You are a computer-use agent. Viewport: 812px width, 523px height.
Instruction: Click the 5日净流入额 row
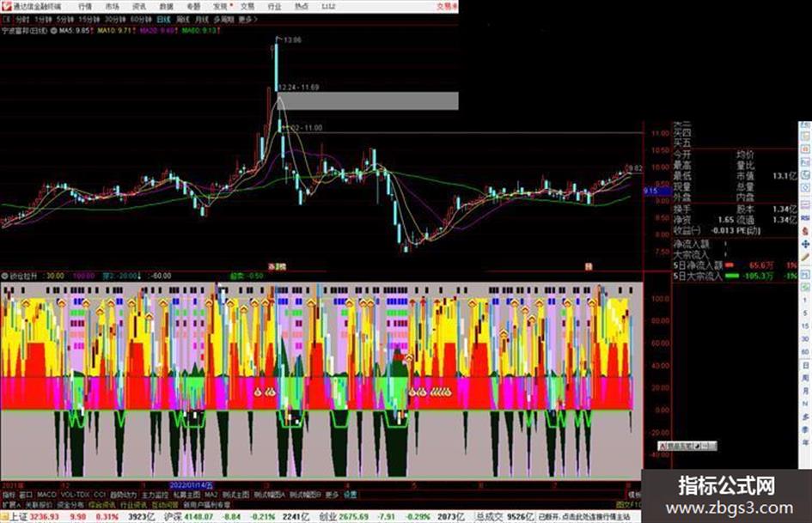tap(735, 265)
